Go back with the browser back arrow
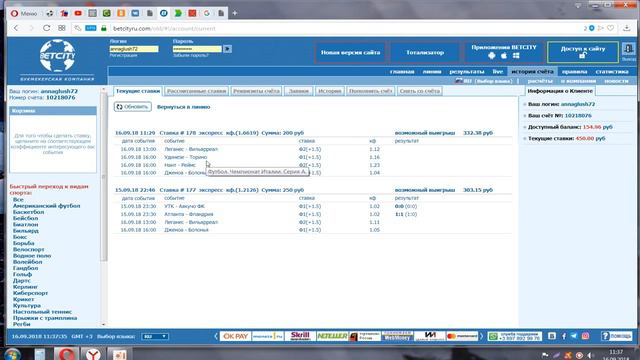The image size is (640, 360). (16, 28)
